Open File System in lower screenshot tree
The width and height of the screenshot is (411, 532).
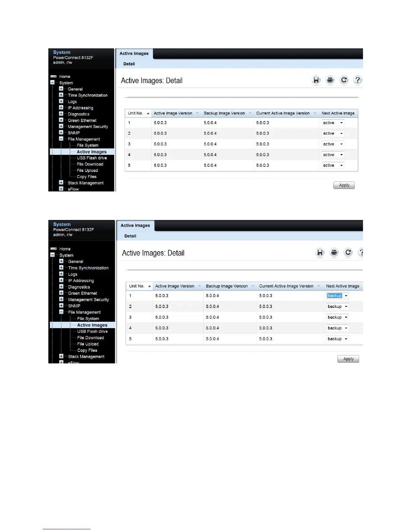click(88, 319)
